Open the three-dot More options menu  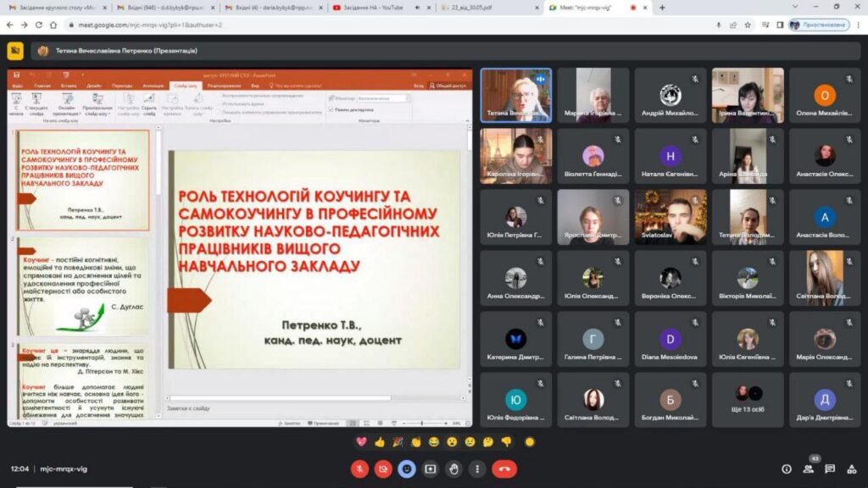[x=476, y=469]
